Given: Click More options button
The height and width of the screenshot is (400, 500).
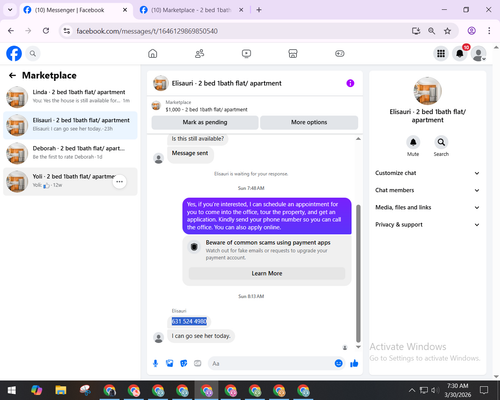Looking at the screenshot, I should click(x=309, y=122).
